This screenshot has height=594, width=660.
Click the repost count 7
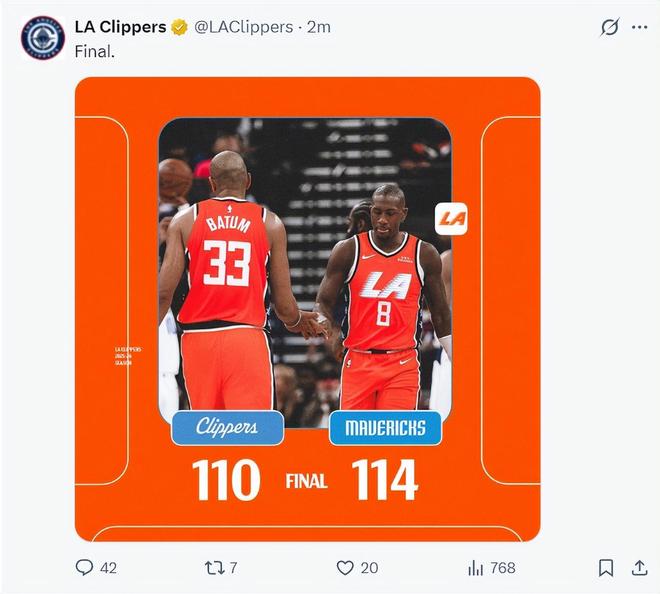[233, 568]
